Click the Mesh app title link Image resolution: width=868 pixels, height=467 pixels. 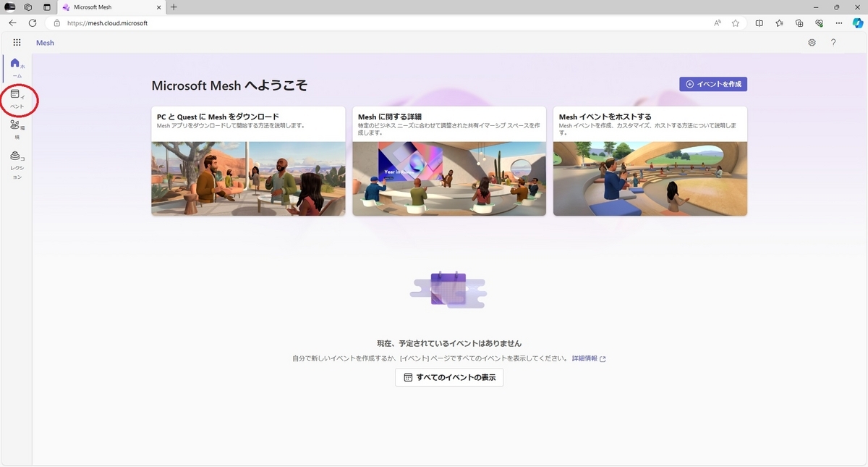pyautogui.click(x=45, y=43)
